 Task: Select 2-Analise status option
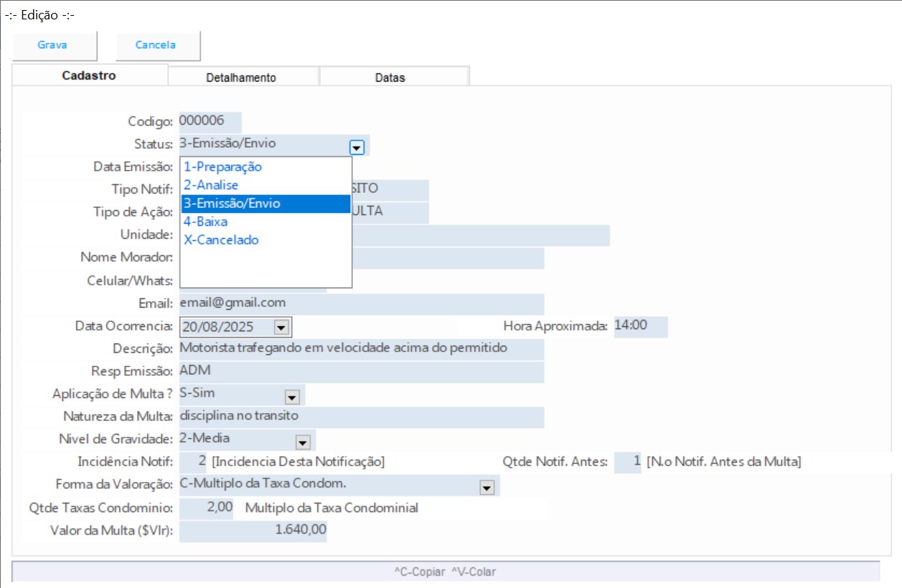[211, 185]
